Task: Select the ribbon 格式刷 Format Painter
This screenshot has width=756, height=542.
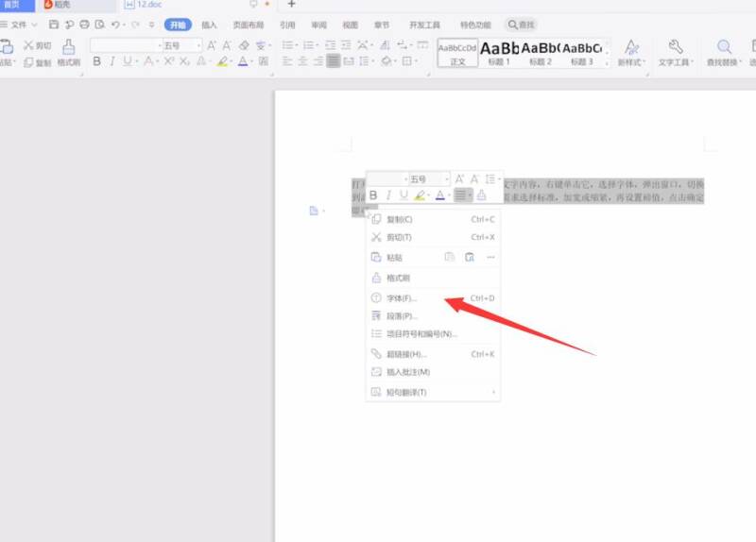Action: point(68,53)
